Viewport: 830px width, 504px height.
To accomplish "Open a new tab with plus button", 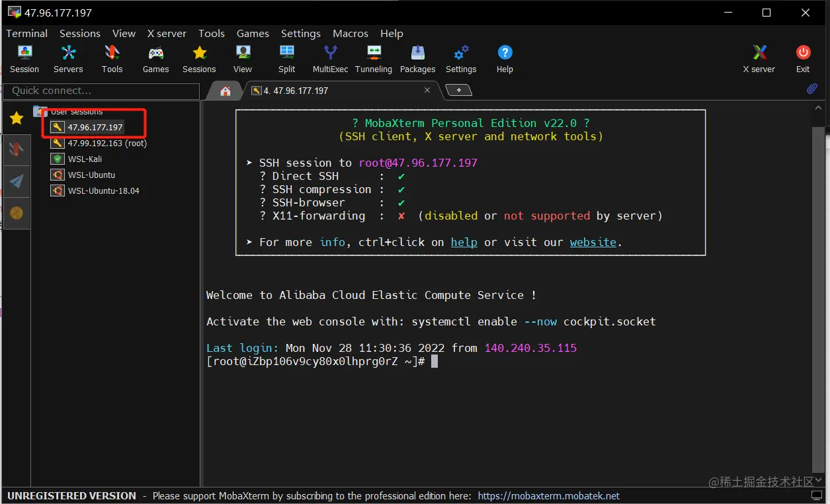I will [x=458, y=90].
